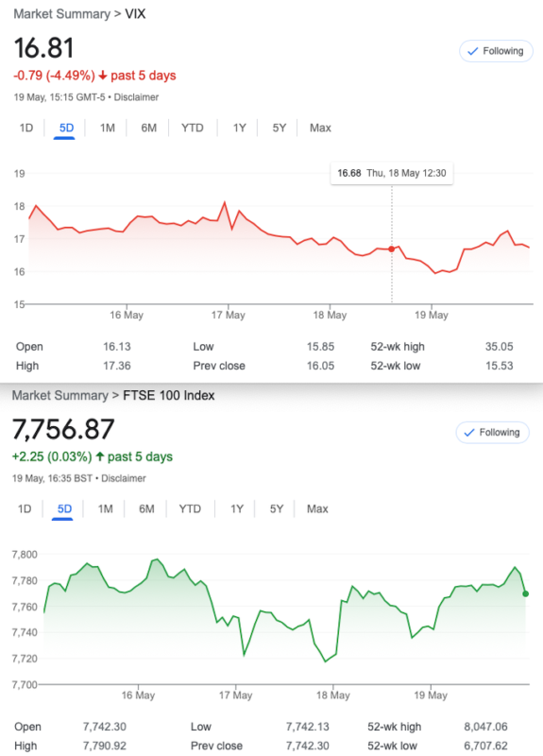Select the 1M tab on VIX chart

coord(107,128)
